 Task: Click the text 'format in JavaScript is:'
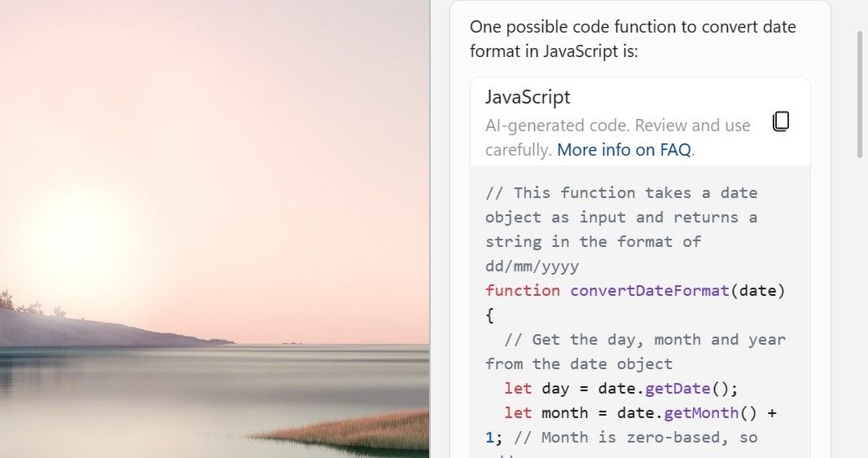click(554, 51)
